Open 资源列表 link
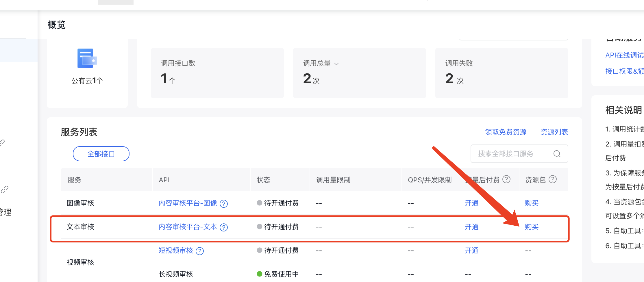This screenshot has width=644, height=282. pyautogui.click(x=554, y=132)
